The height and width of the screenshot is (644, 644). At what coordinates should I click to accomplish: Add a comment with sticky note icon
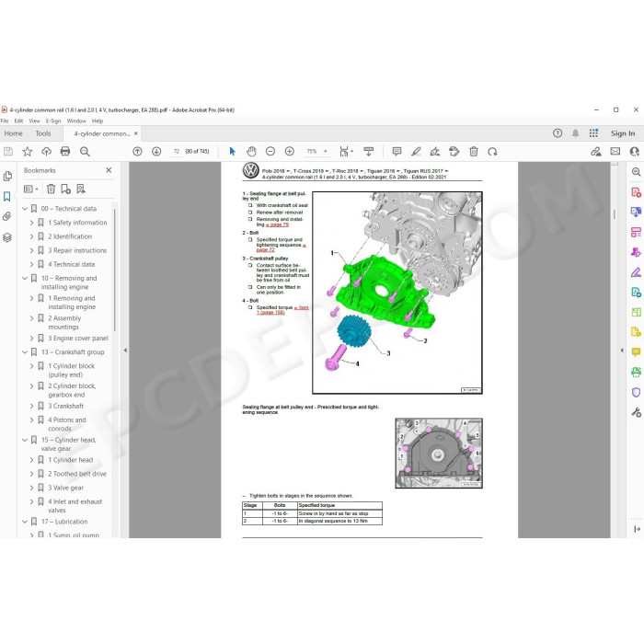click(397, 152)
